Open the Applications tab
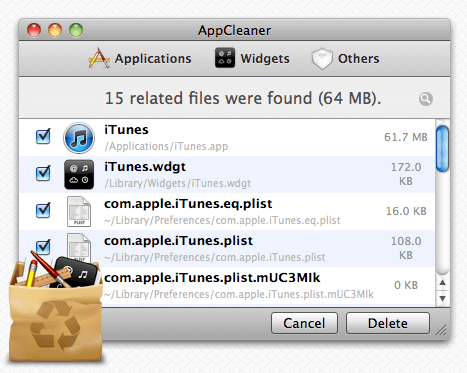467x373 pixels. click(140, 59)
